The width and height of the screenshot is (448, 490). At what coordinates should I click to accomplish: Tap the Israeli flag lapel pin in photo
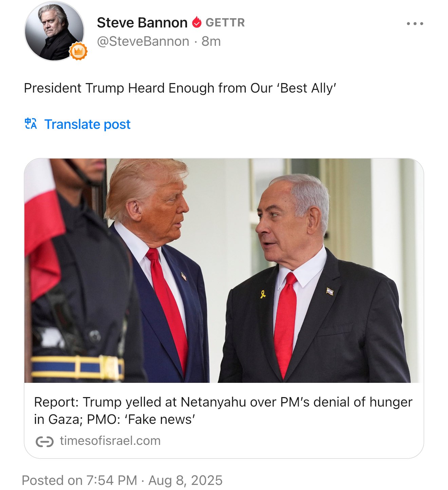coord(330,291)
